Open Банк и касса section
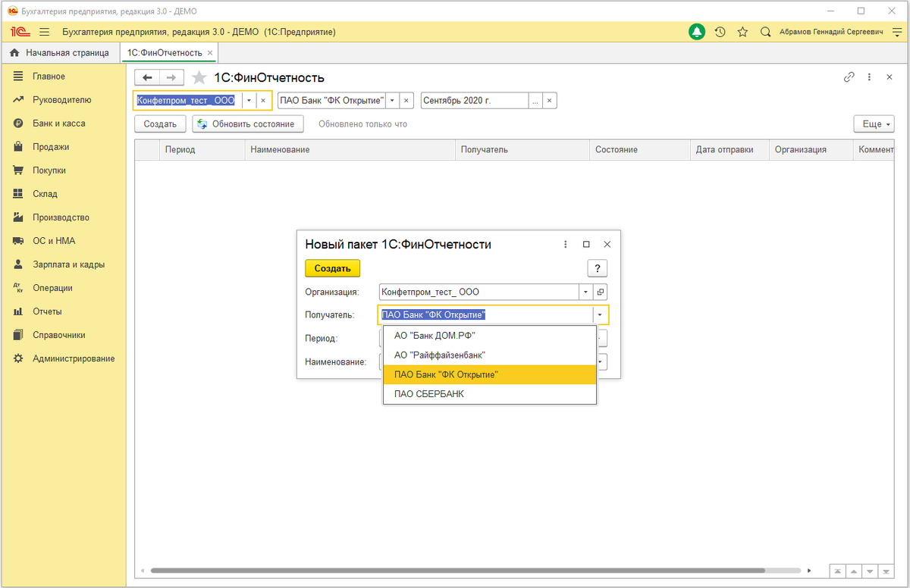The image size is (910, 588). pyautogui.click(x=63, y=124)
